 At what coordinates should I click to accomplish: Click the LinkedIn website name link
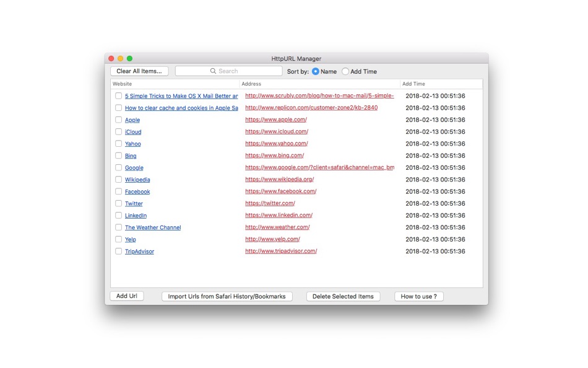[136, 216]
